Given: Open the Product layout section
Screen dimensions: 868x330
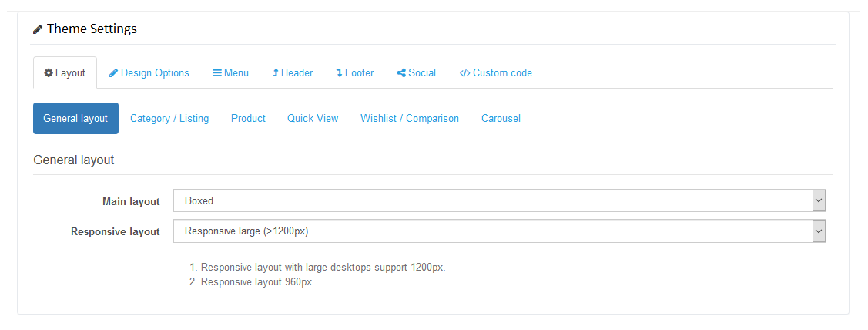Looking at the screenshot, I should point(248,119).
